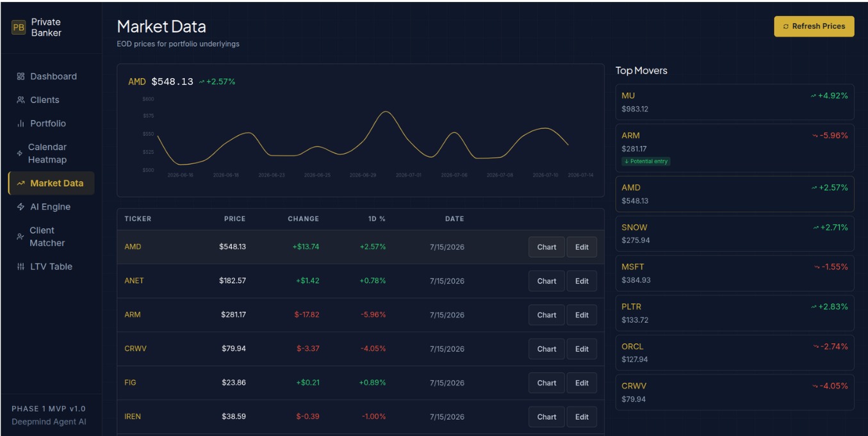The width and height of the screenshot is (868, 436).
Task: Edit the CRWV table row
Action: [x=582, y=349]
